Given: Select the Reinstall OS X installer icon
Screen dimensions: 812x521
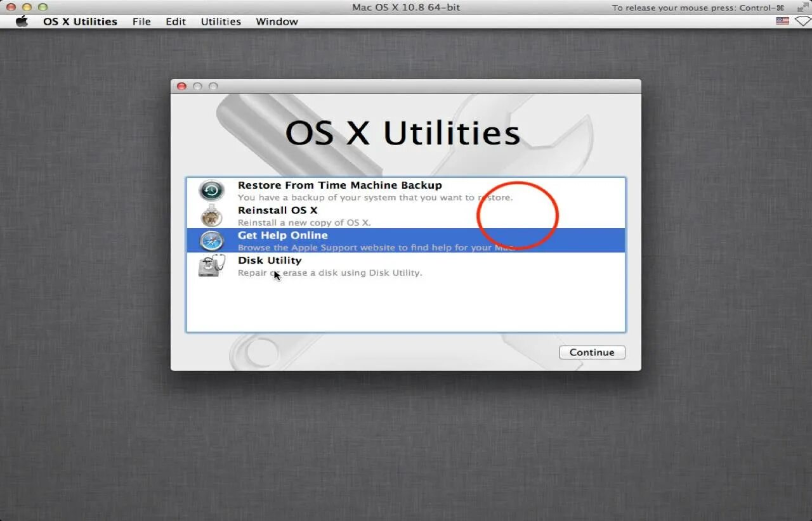Looking at the screenshot, I should pyautogui.click(x=211, y=215).
